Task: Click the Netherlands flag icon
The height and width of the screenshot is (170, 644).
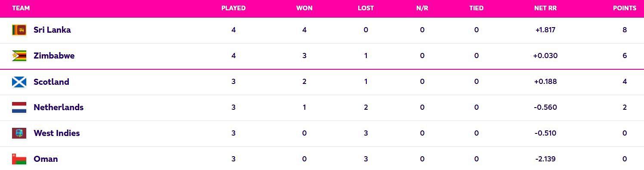Action: (19, 108)
